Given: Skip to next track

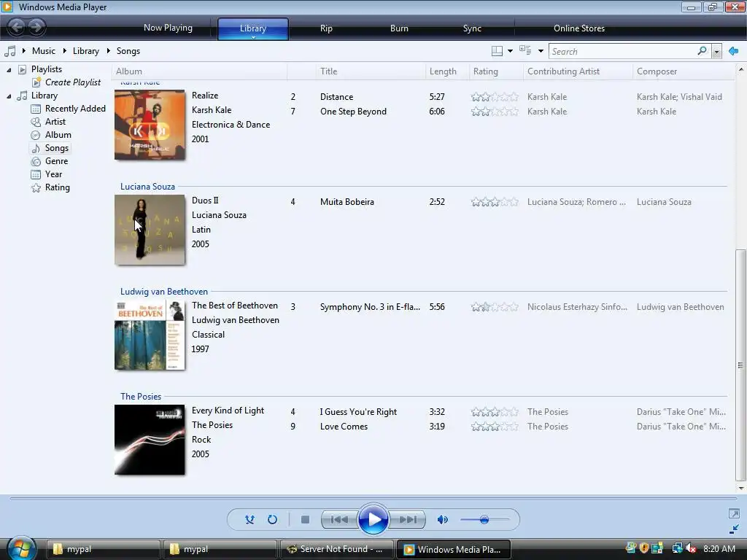Looking at the screenshot, I should pos(407,519).
